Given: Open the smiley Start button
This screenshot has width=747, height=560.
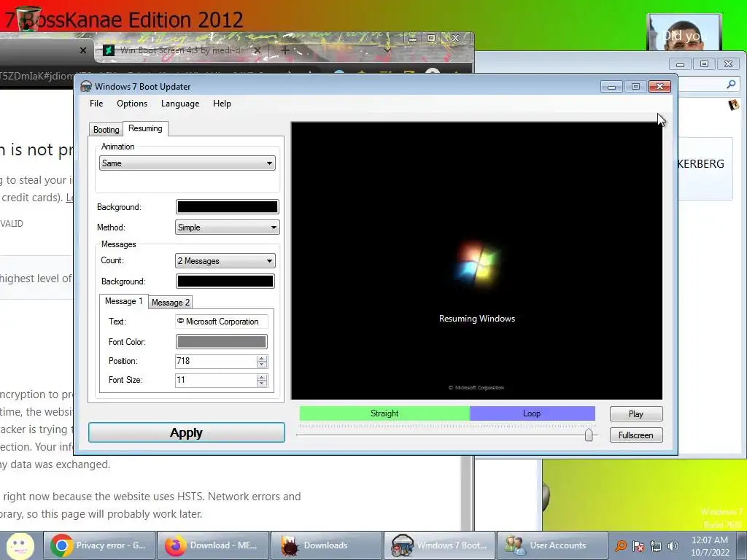Looking at the screenshot, I should 20,545.
